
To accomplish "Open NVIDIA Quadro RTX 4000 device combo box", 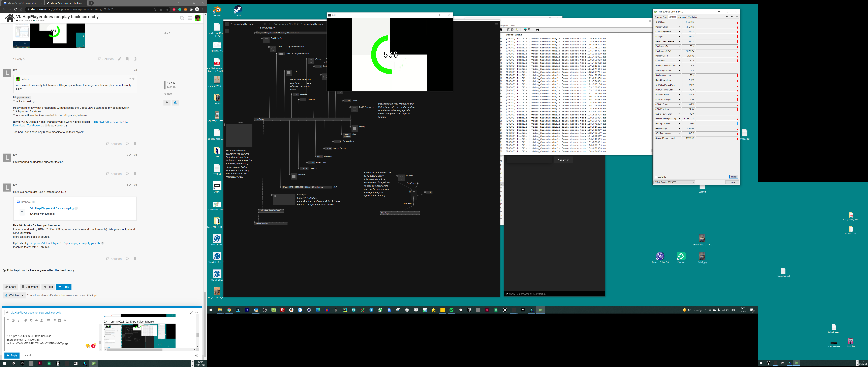I will (674, 182).
